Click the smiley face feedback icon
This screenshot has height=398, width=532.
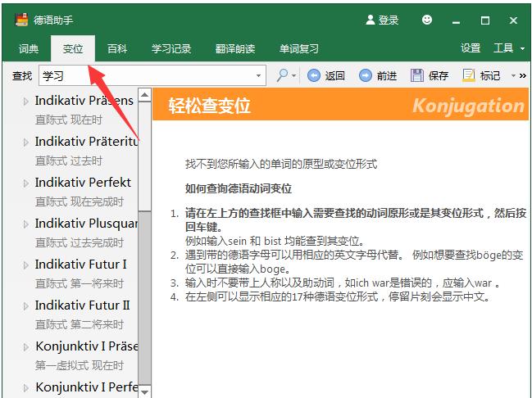(427, 20)
